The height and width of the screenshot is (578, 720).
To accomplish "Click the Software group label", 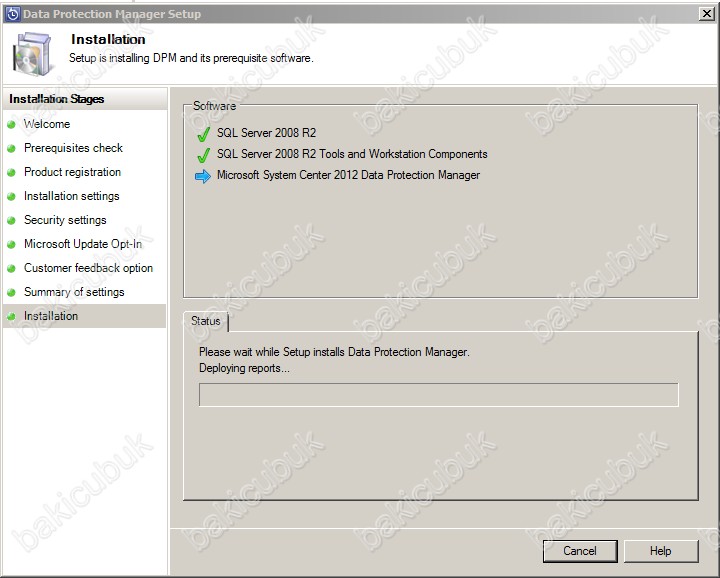I will pos(214,106).
